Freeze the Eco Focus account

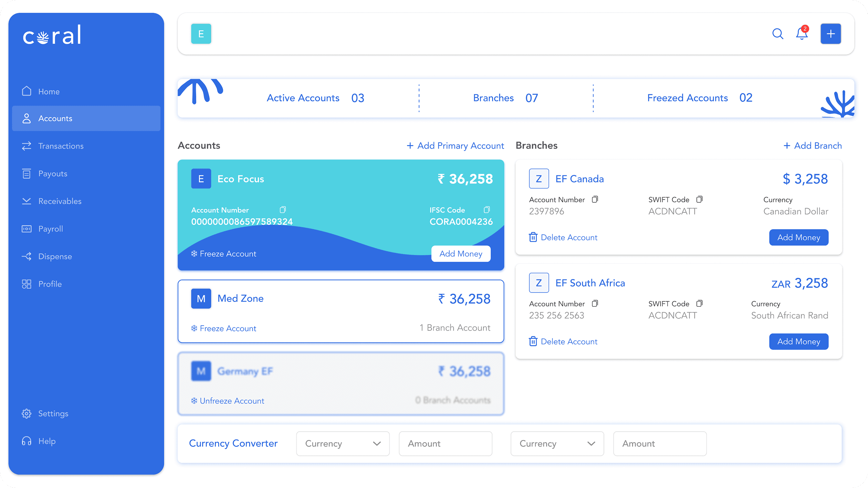(224, 254)
